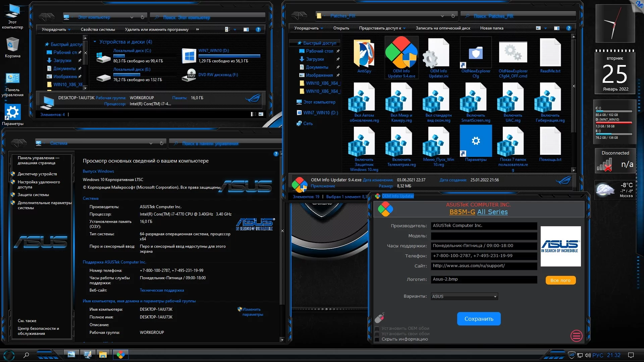
Task: Click Свойства системы toolbar item
Action: (98, 29)
